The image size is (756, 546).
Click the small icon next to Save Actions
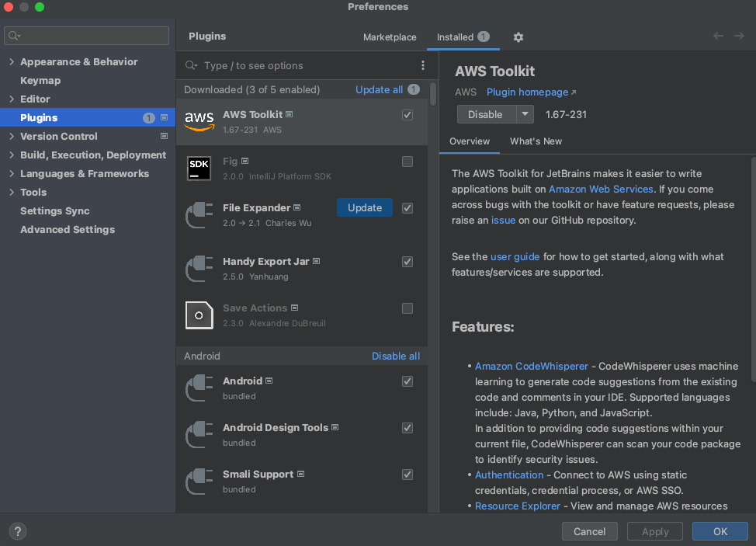[x=295, y=308]
